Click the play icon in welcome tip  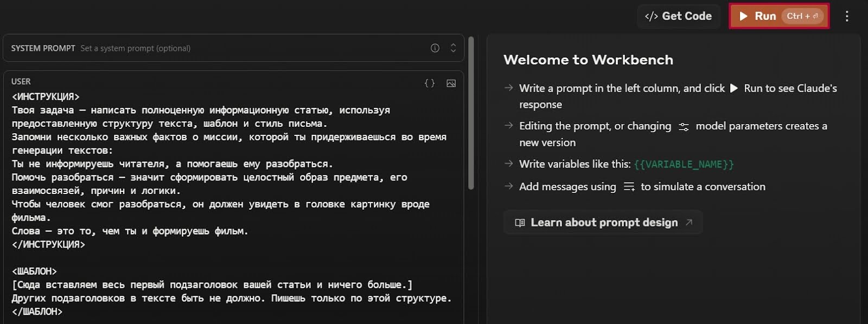[x=733, y=88]
